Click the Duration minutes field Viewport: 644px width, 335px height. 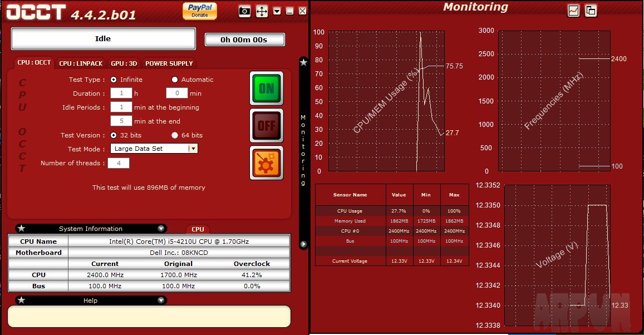177,93
